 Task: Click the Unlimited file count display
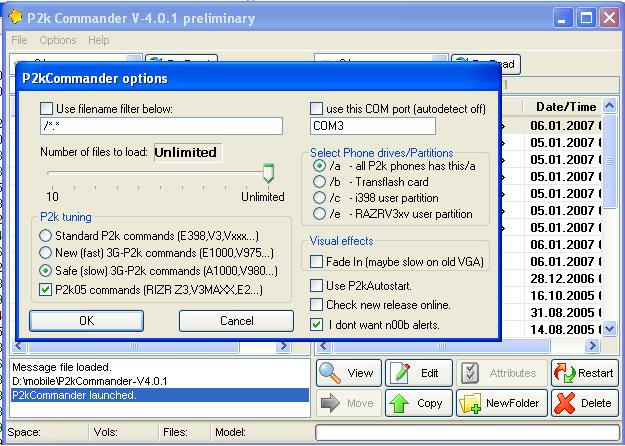(x=187, y=152)
